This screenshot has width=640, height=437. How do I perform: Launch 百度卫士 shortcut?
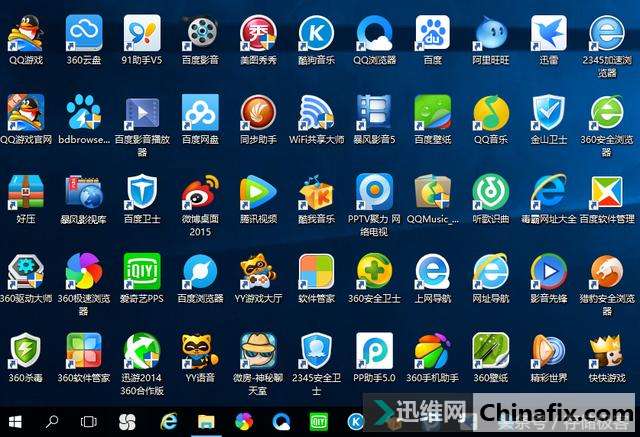coord(142,192)
